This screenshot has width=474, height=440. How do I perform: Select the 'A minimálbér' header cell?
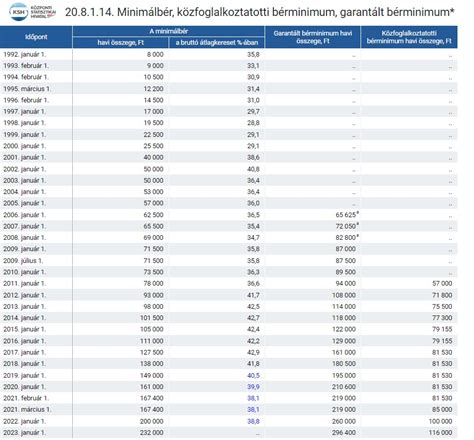pyautogui.click(x=169, y=31)
